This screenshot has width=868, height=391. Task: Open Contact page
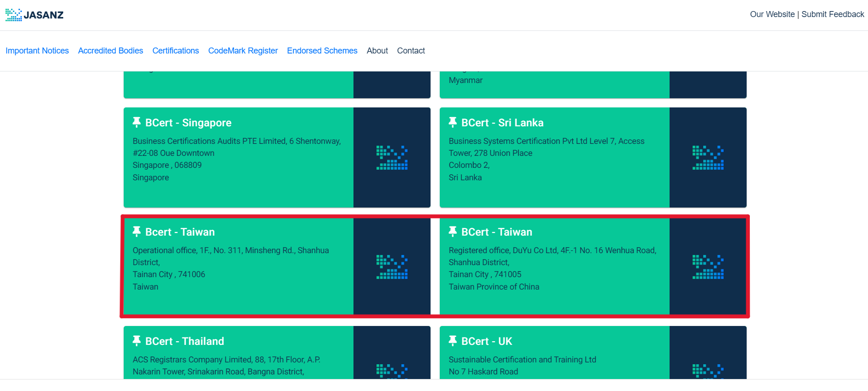(x=411, y=51)
